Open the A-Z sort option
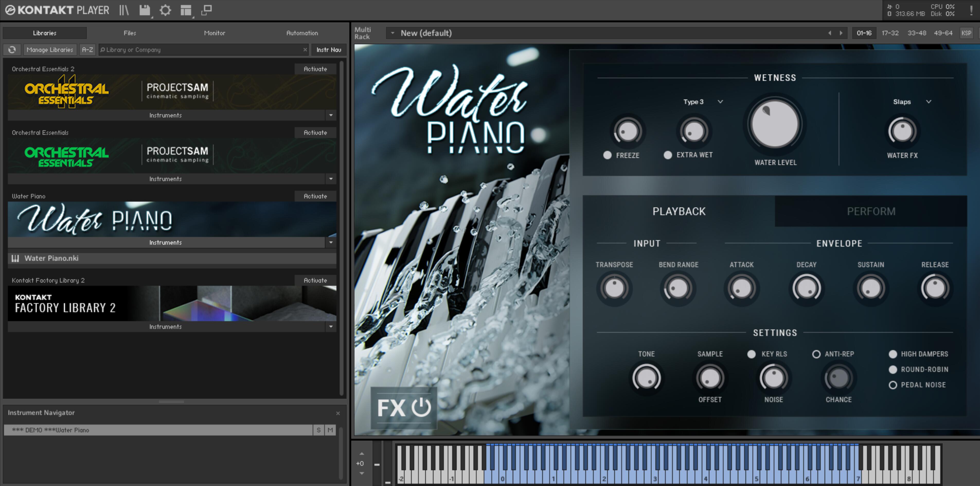The height and width of the screenshot is (486, 980). point(87,50)
